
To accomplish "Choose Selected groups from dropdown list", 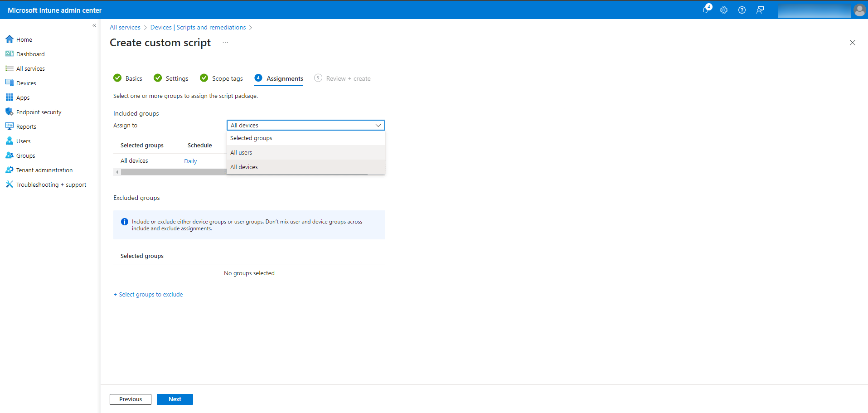I will point(306,138).
